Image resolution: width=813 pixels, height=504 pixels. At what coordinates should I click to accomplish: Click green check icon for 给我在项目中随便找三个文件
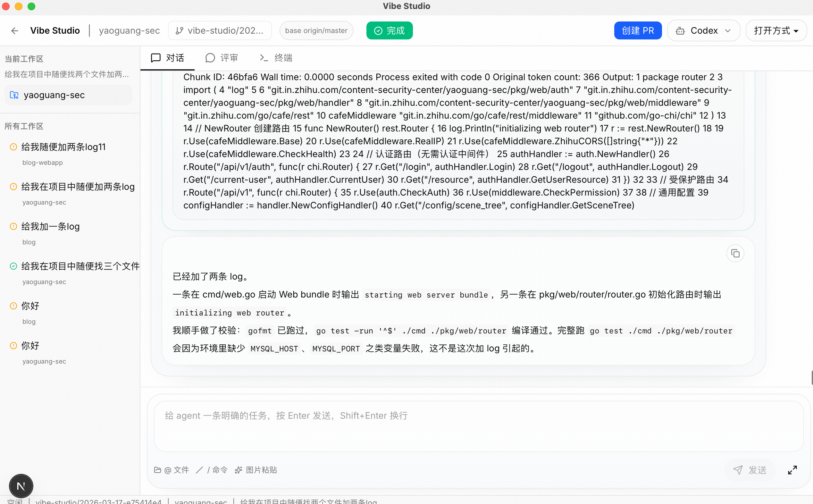[x=13, y=266]
